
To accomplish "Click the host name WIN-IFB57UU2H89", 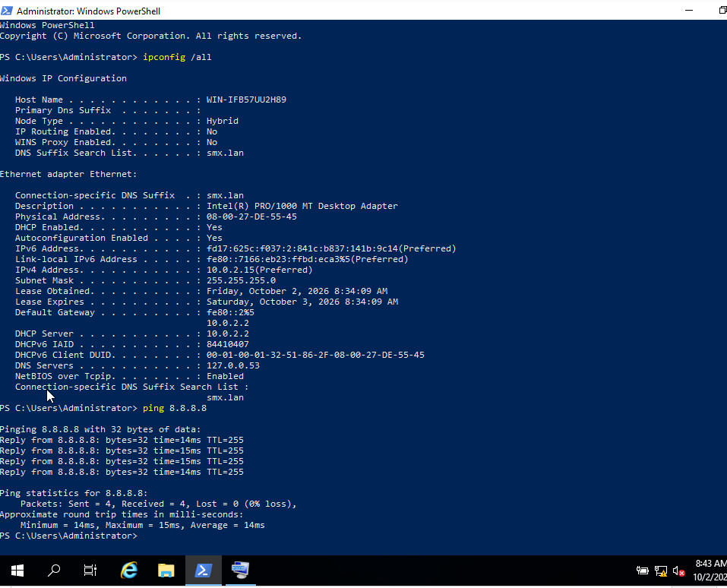I will (246, 100).
